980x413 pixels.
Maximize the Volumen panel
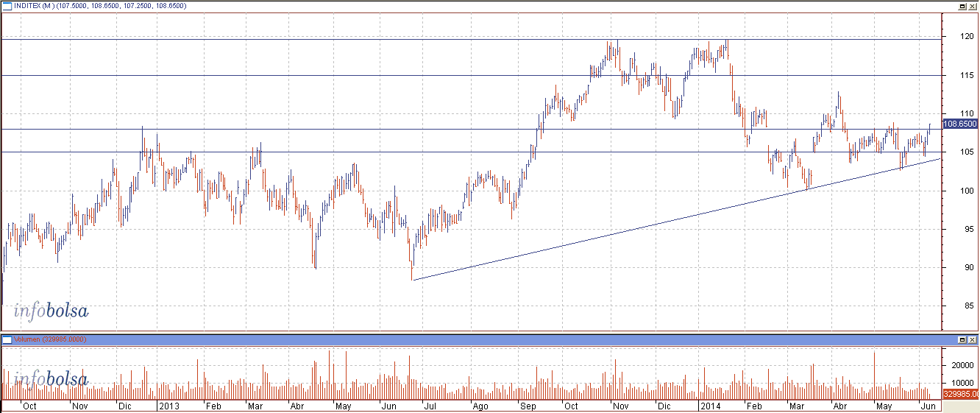962,339
